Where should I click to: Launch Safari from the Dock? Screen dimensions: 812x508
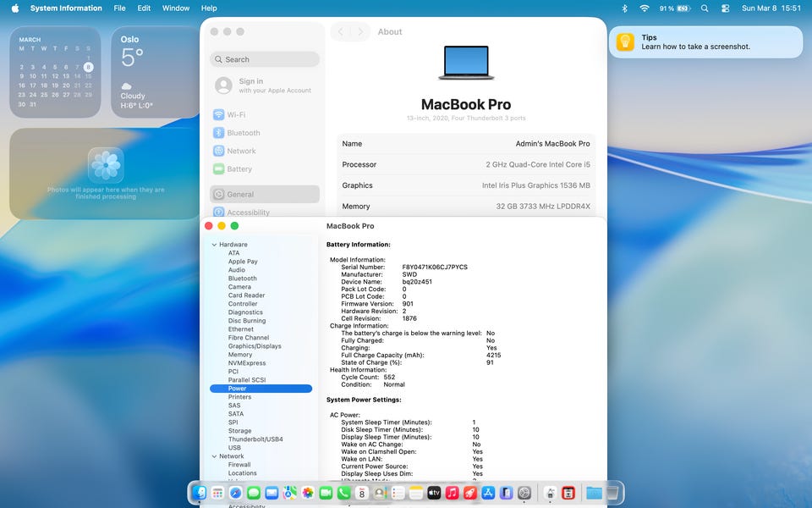[235, 493]
